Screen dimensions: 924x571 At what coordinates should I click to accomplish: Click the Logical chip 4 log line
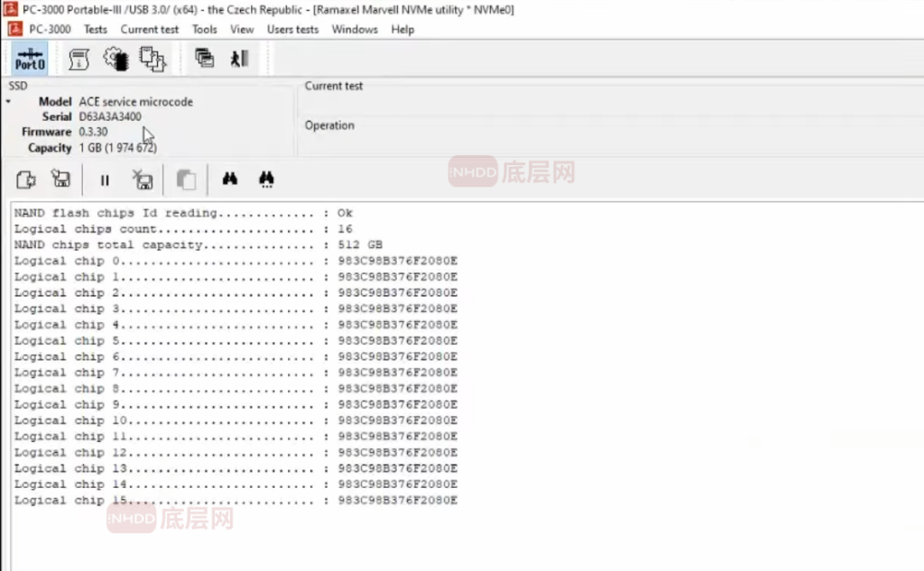(236, 325)
